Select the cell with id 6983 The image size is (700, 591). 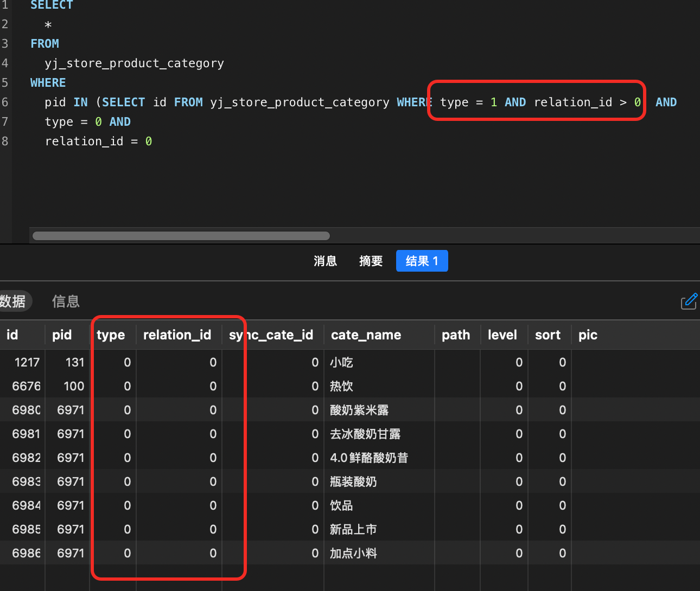[26, 481]
